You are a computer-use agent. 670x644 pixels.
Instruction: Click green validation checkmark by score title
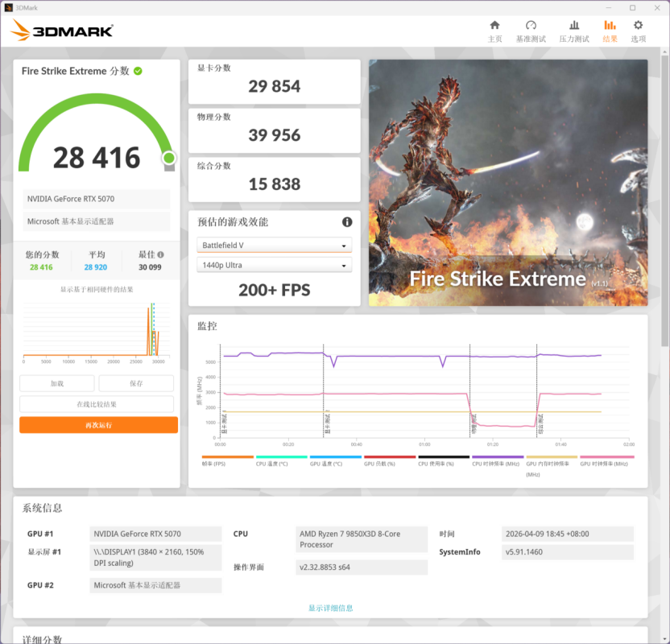tap(139, 72)
